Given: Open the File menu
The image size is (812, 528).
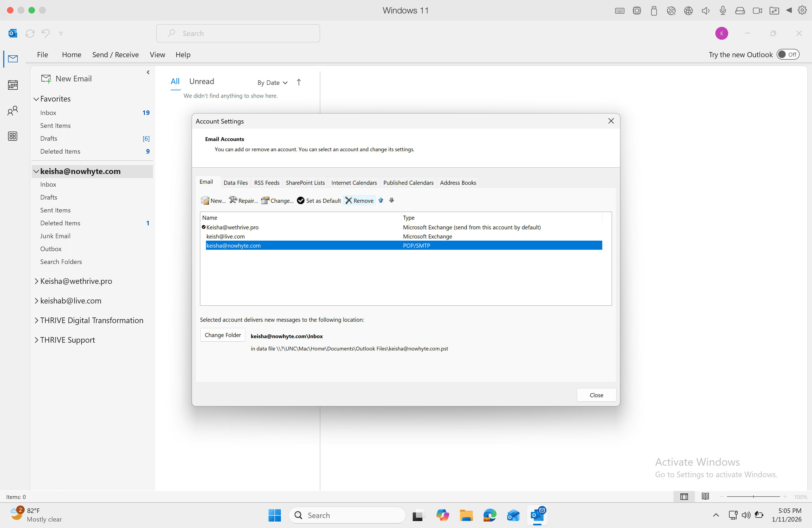Looking at the screenshot, I should pyautogui.click(x=42, y=55).
